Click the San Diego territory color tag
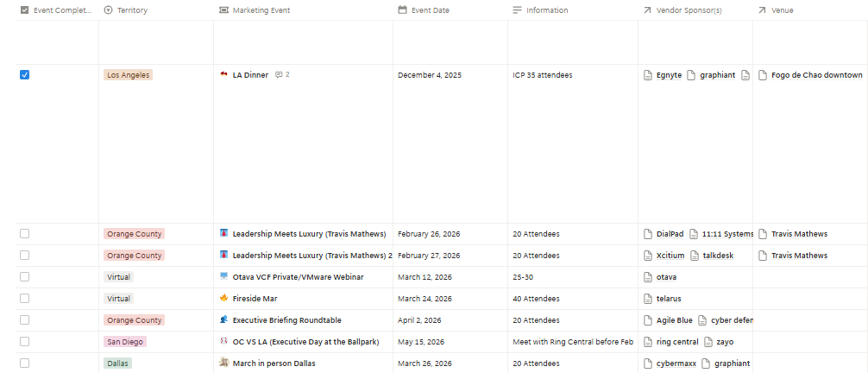The height and width of the screenshot is (373, 868). coord(125,342)
